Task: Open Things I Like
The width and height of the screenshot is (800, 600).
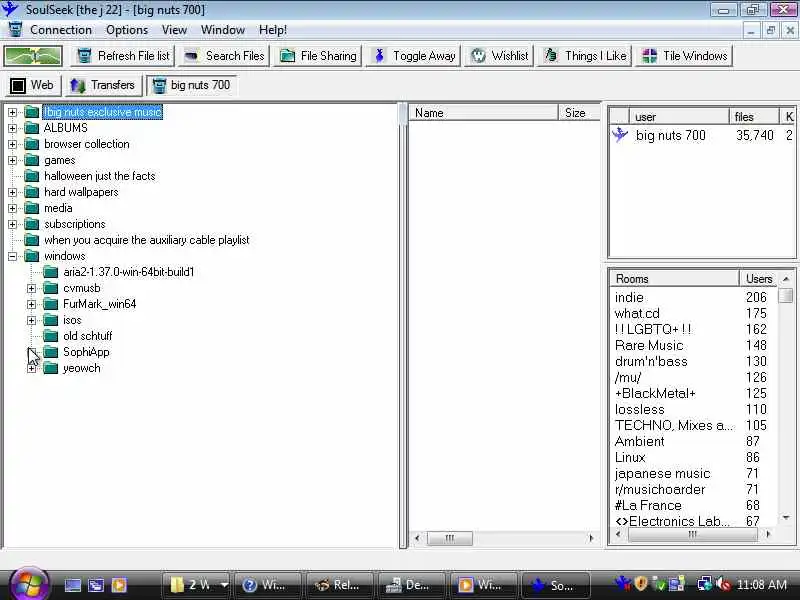Action: 585,56
